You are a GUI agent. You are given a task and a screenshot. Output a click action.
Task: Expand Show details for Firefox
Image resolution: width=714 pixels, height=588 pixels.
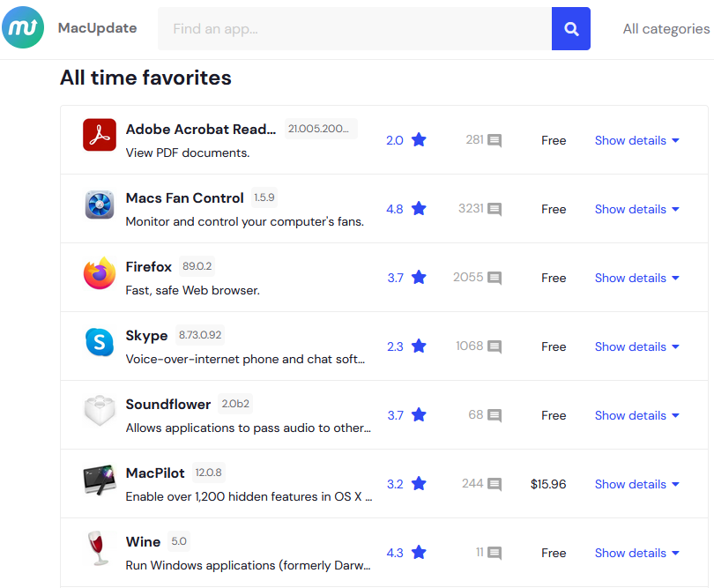637,278
